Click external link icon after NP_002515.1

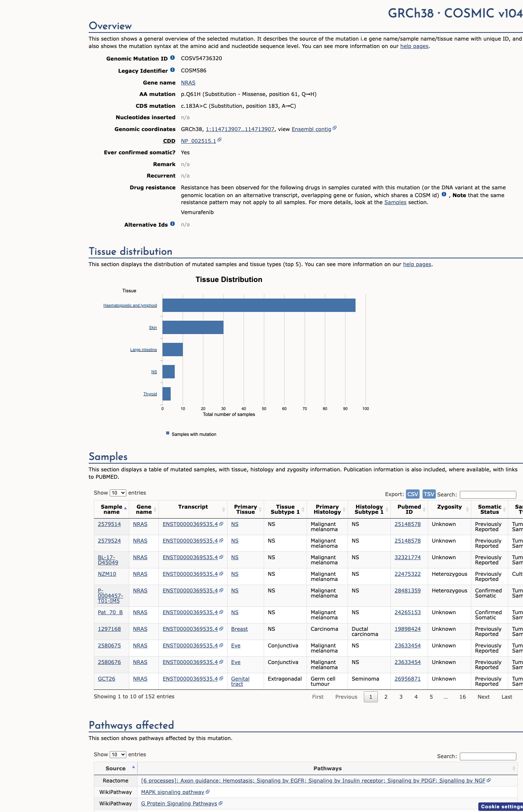click(x=219, y=140)
